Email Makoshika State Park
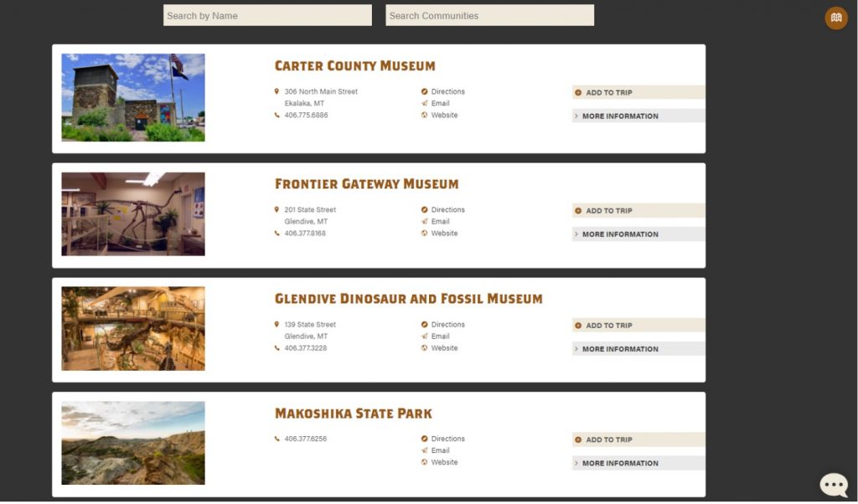The image size is (858, 504). (x=440, y=450)
